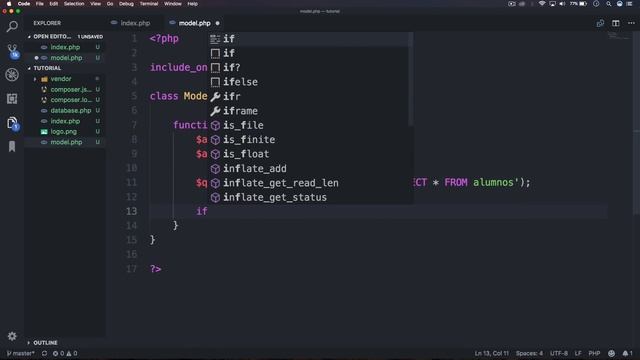640x360 pixels.
Task: Select model.php in the TUTORIAL tree
Action: tap(65, 142)
